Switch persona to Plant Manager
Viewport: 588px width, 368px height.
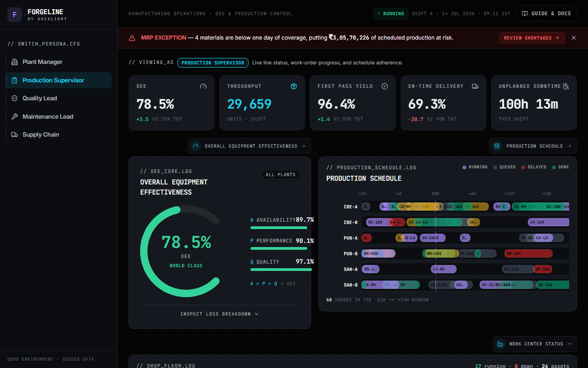click(x=58, y=62)
